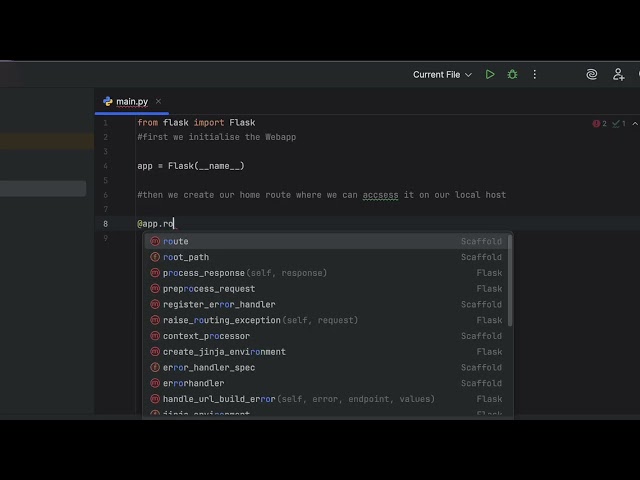Viewport: 640px width, 480px height.
Task: Click the method icon beside process_response
Action: point(155,273)
